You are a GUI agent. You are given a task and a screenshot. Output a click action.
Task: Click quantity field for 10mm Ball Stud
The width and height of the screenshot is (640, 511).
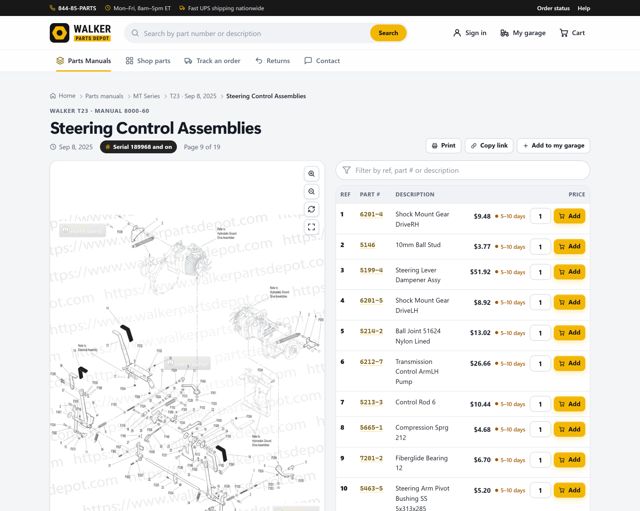[540, 247]
